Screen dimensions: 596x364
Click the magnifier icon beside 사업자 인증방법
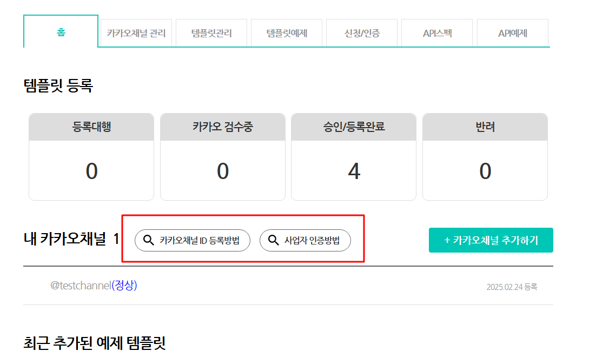click(273, 240)
